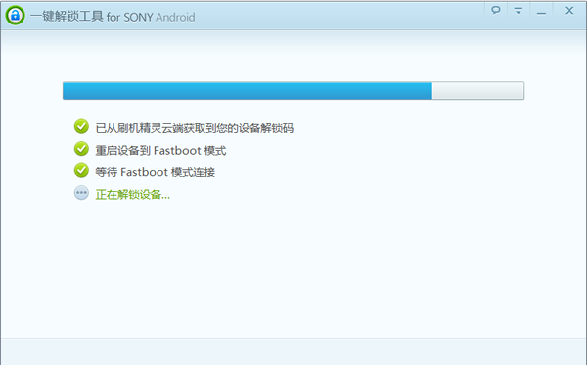
Task: Click the blue unlock progress bar
Action: pos(294,91)
